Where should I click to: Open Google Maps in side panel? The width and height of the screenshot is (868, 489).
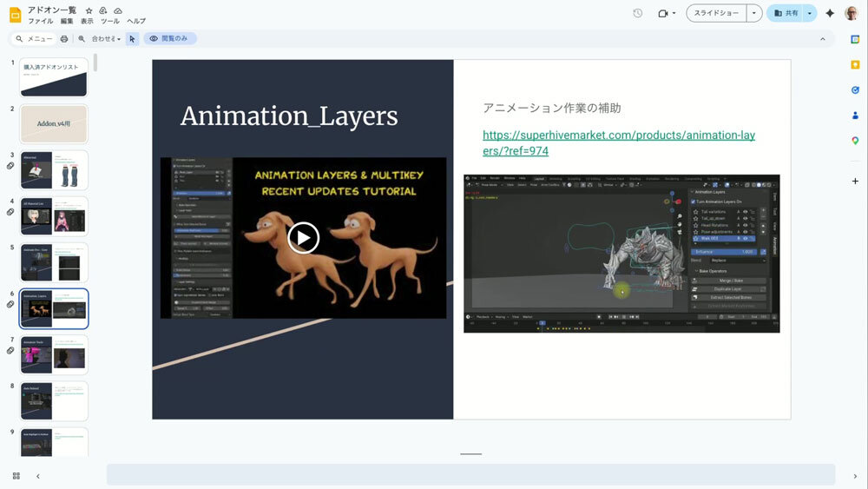[x=855, y=141]
